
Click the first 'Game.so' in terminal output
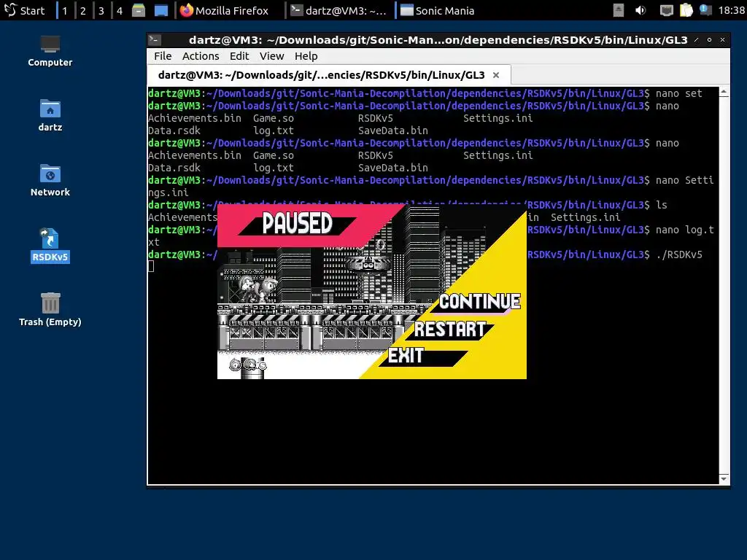274,118
